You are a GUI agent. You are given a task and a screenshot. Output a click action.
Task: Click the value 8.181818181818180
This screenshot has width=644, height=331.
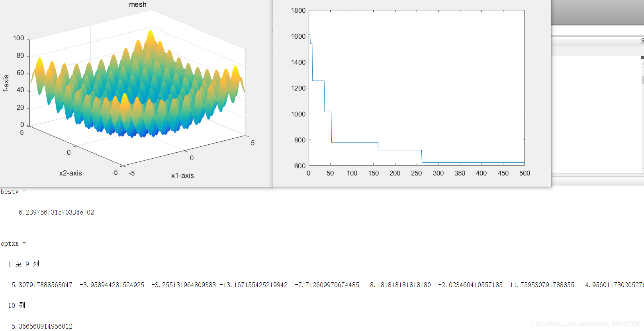point(400,285)
